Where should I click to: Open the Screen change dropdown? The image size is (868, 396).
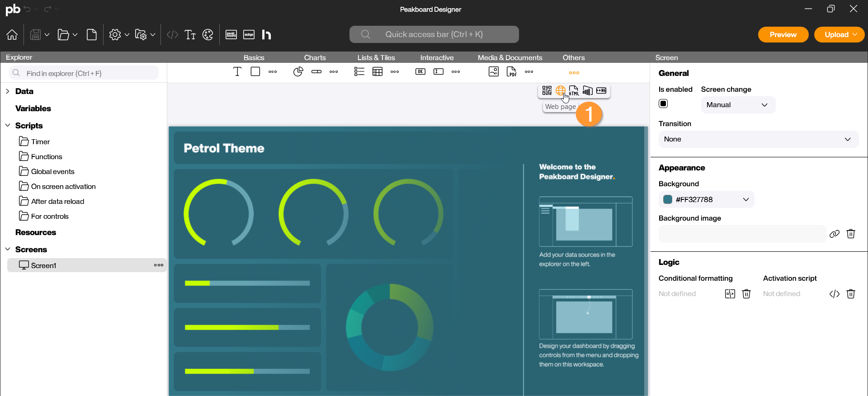coord(737,105)
